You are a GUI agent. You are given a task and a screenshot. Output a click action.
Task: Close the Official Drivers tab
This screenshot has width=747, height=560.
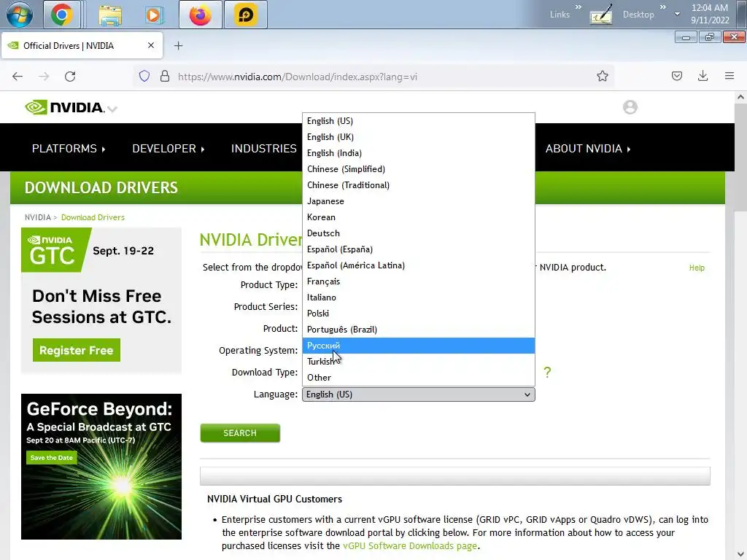tap(151, 45)
